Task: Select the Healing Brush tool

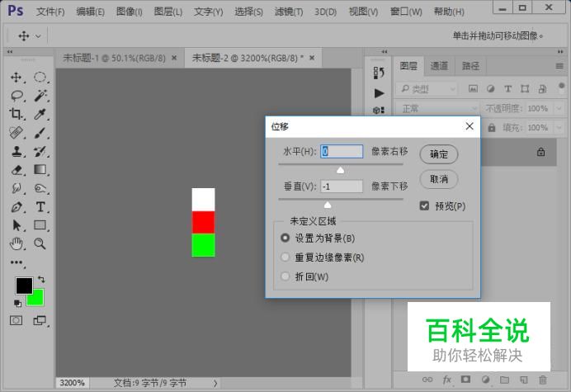Action: point(16,133)
